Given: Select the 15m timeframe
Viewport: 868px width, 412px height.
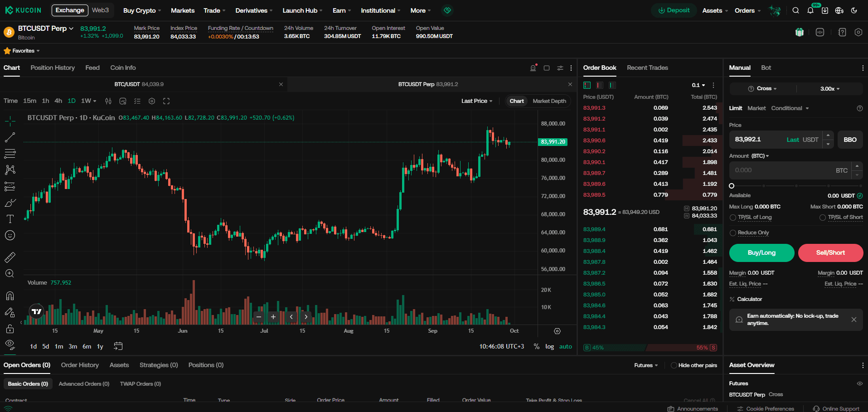Looking at the screenshot, I should (x=29, y=101).
